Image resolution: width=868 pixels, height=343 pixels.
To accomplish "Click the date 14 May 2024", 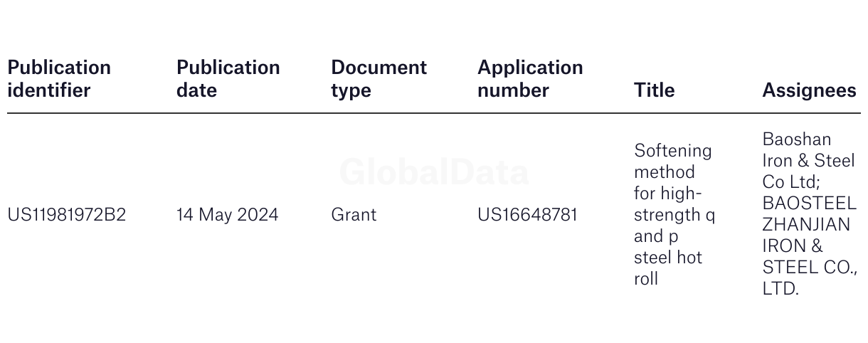I will pyautogui.click(x=228, y=215).
